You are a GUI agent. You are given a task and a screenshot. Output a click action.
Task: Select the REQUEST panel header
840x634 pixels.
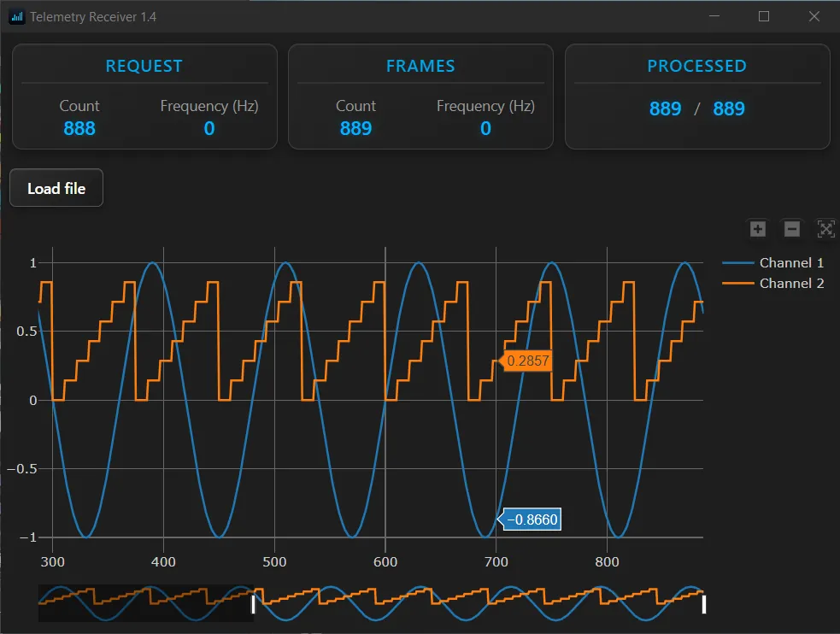click(x=144, y=66)
